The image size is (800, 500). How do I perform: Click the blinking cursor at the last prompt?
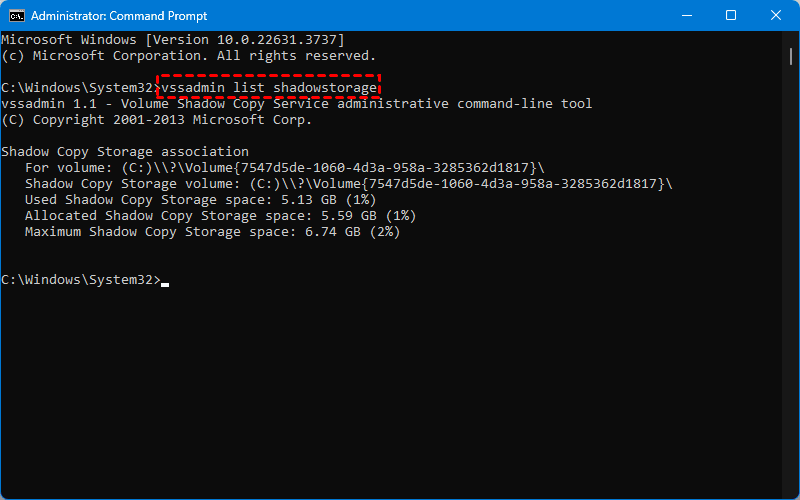tap(165, 285)
